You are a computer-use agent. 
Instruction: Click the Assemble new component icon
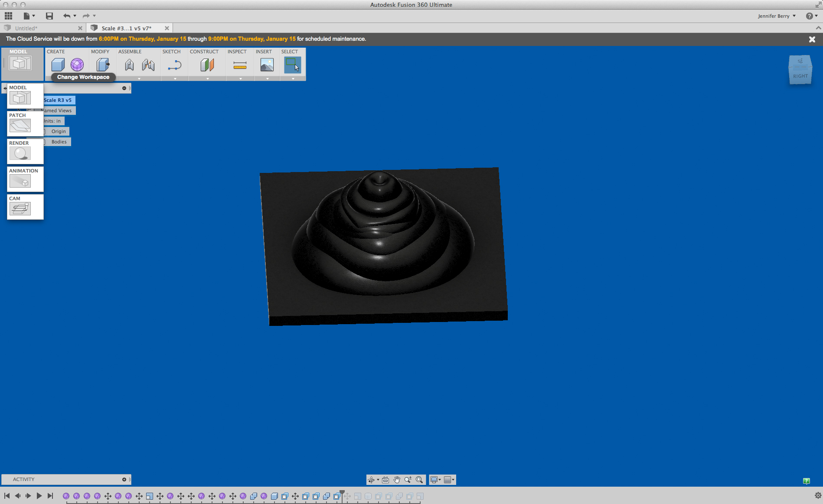point(129,65)
